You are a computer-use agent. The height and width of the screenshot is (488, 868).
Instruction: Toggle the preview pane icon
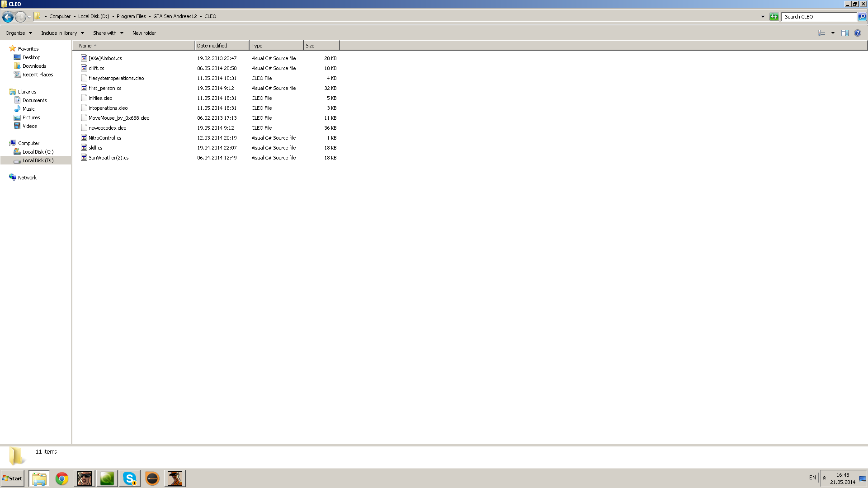point(844,33)
